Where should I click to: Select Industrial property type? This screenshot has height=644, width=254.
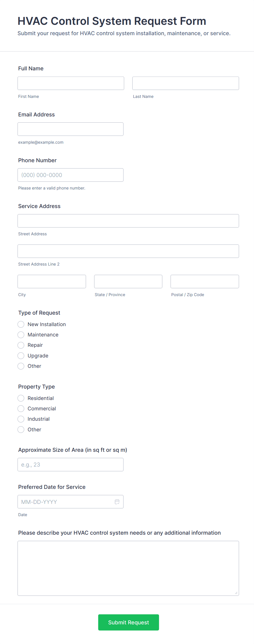coord(21,419)
